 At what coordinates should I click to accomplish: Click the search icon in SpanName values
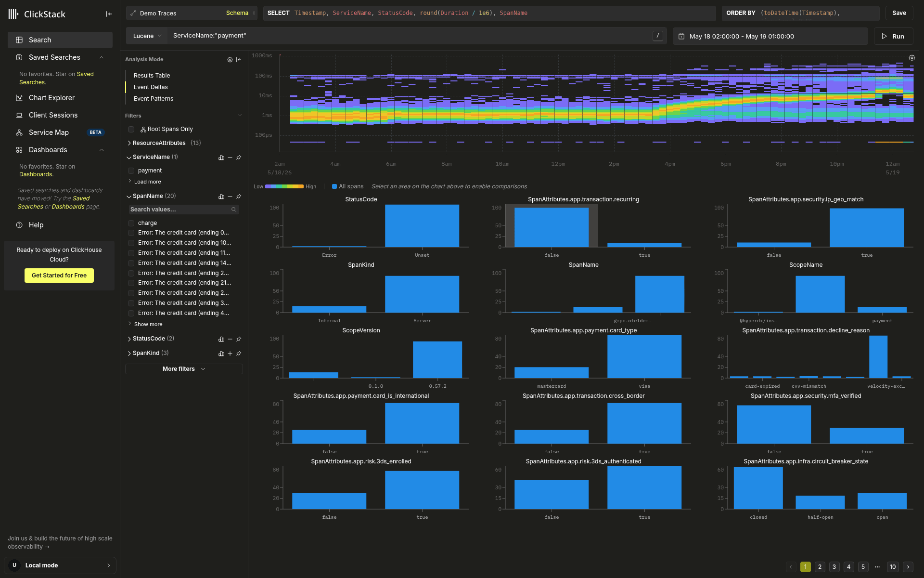coord(234,210)
